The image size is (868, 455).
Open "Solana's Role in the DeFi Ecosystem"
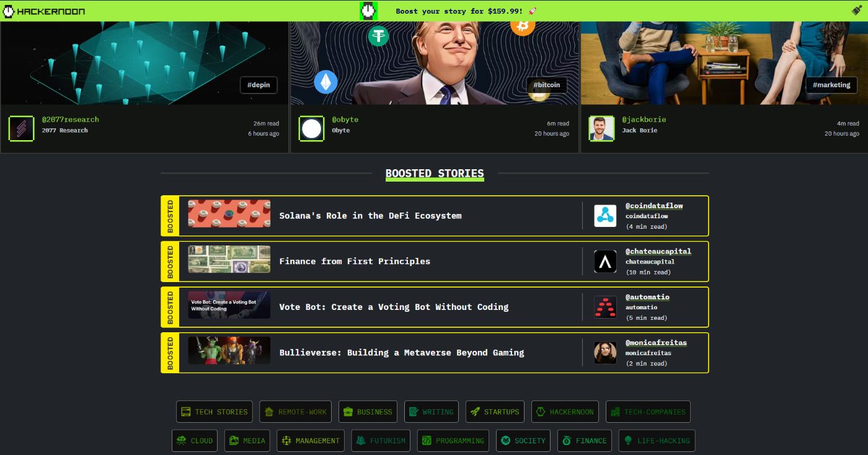click(x=370, y=216)
